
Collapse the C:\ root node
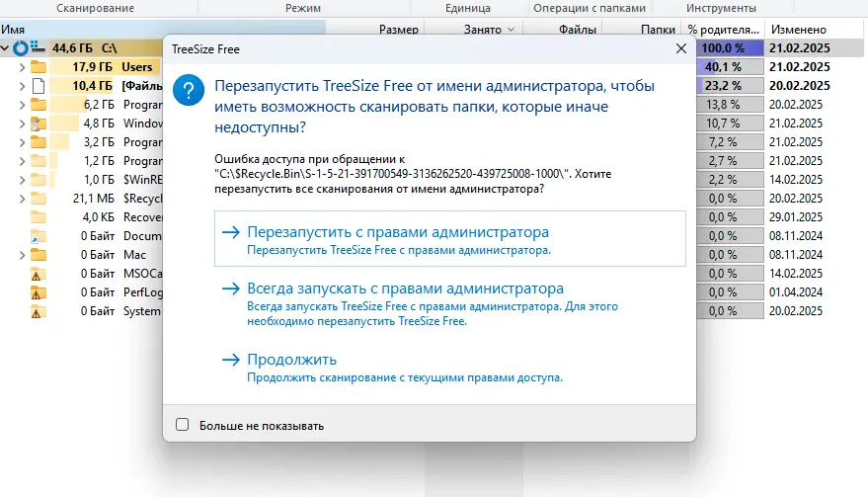pyautogui.click(x=5, y=48)
